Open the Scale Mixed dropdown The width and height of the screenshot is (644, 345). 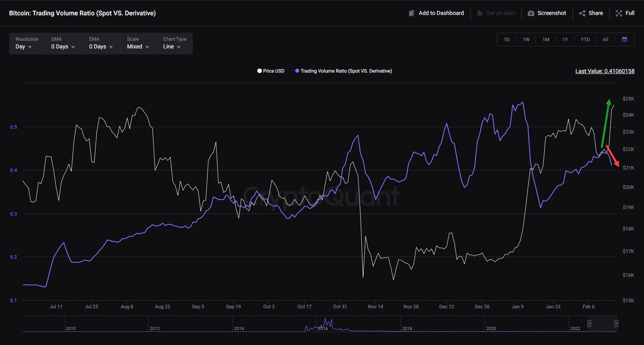(x=138, y=43)
